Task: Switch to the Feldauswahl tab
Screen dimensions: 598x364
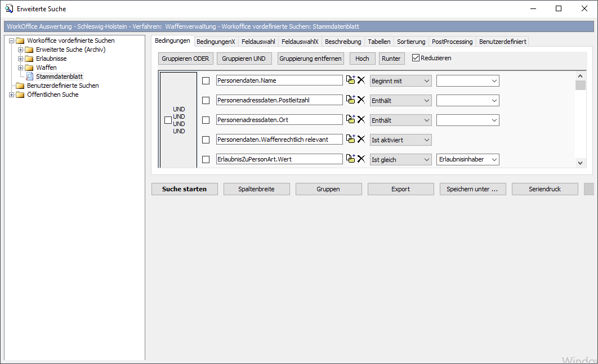Action: [258, 42]
